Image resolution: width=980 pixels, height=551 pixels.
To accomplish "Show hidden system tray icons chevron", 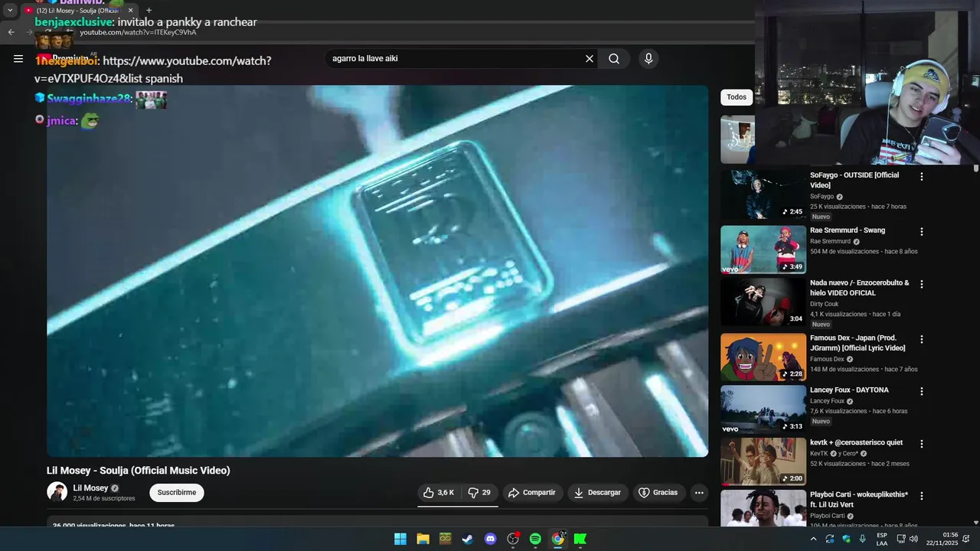I will 813,539.
